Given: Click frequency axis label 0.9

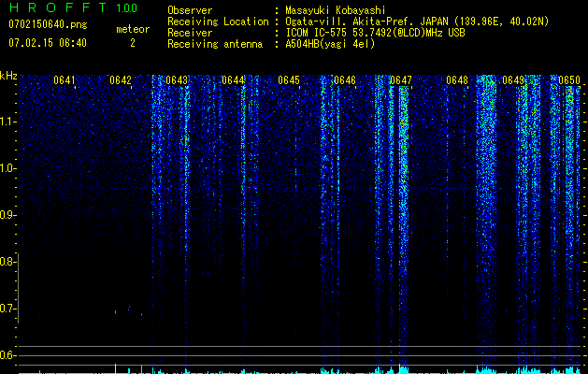Looking at the screenshot, I should [x=7, y=215].
